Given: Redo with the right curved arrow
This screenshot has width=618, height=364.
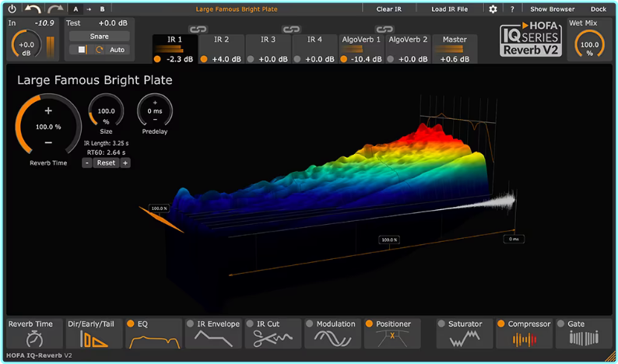Looking at the screenshot, I should click(55, 9).
